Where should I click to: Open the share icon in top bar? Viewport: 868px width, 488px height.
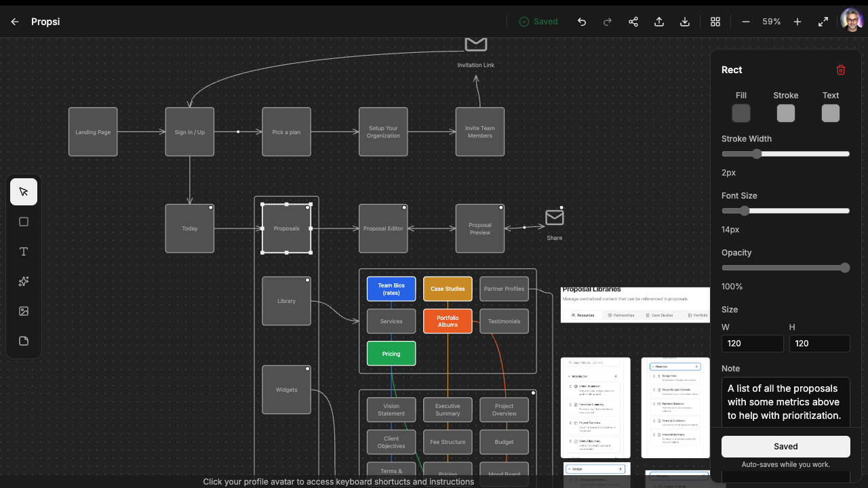tap(633, 22)
